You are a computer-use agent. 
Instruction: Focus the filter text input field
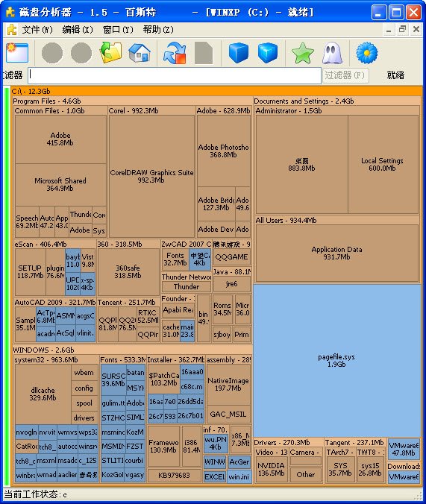pyautogui.click(x=175, y=75)
